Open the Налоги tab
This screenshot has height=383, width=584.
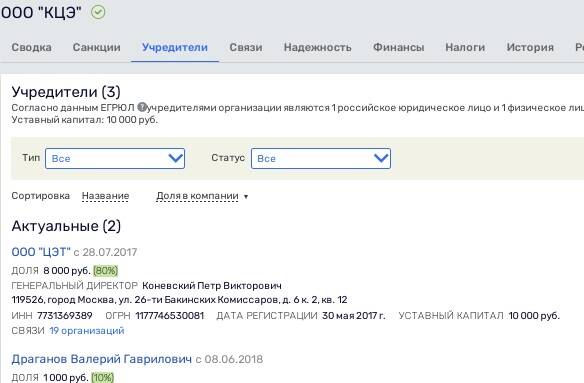[x=465, y=47]
